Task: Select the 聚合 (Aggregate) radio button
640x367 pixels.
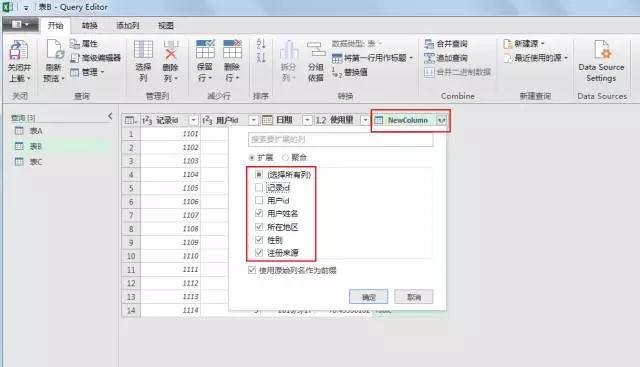Action: click(285, 158)
